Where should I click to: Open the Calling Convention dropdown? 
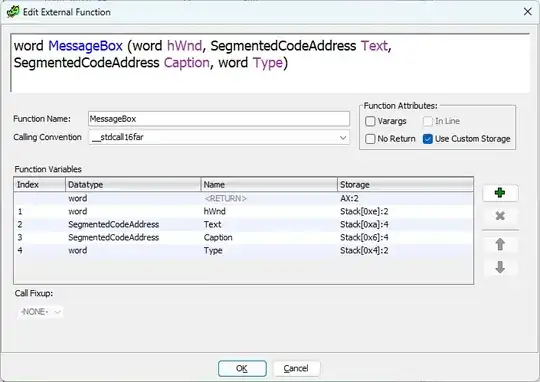(x=219, y=137)
